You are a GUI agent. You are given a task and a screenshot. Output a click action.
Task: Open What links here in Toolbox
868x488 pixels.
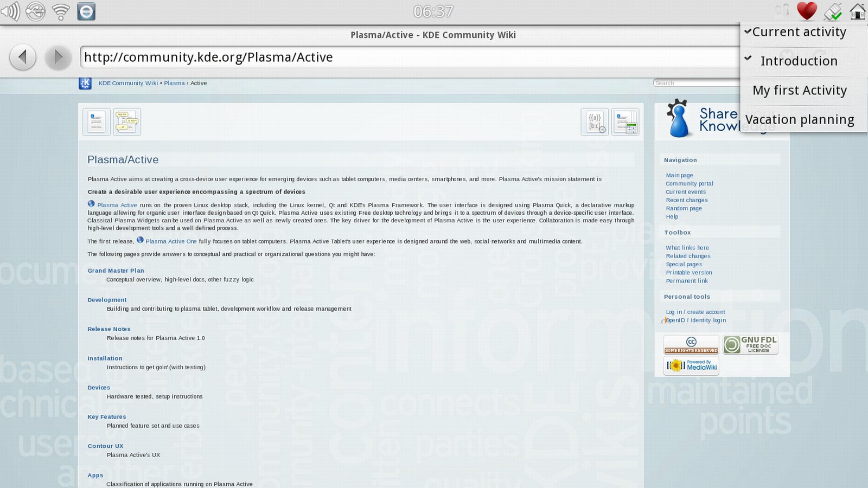[687, 248]
